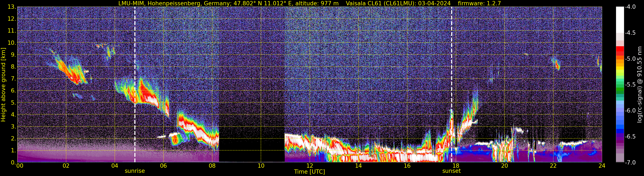This screenshot has height=176, width=644.
Task: Click the colorbar '-5.5' tick label
Action: click(630, 85)
